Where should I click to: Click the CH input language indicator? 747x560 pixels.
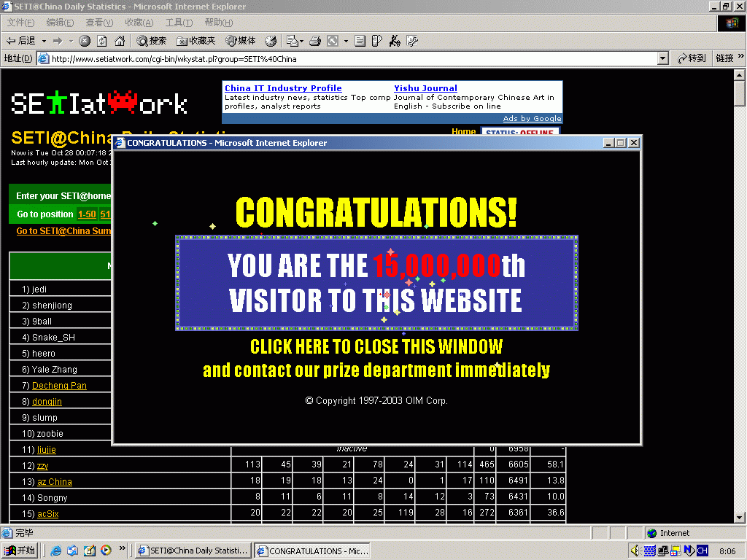[703, 551]
